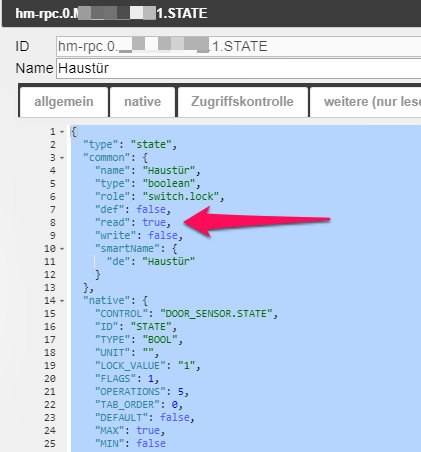Collapse the "native" block fold arrow
The height and width of the screenshot is (452, 421).
(62, 301)
